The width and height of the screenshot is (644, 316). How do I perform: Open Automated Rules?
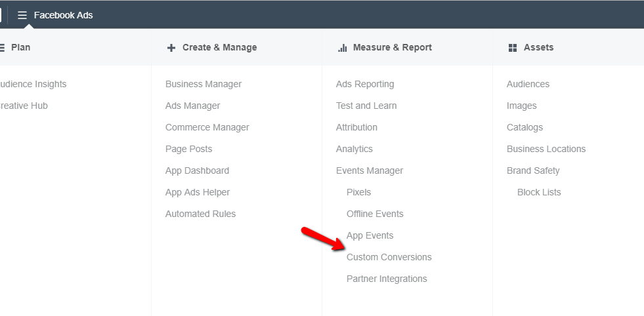[200, 214]
